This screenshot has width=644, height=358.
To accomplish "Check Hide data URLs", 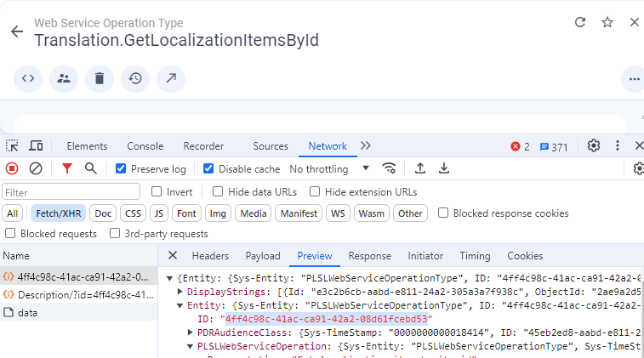I will pos(218,191).
